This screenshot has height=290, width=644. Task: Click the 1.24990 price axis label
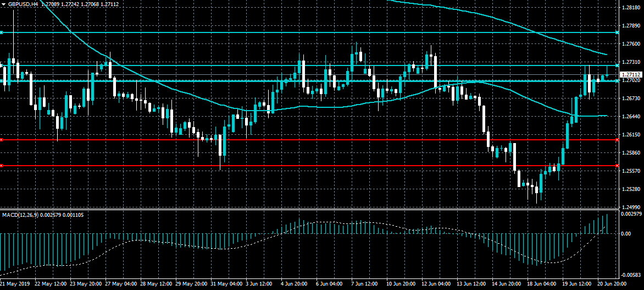630,207
